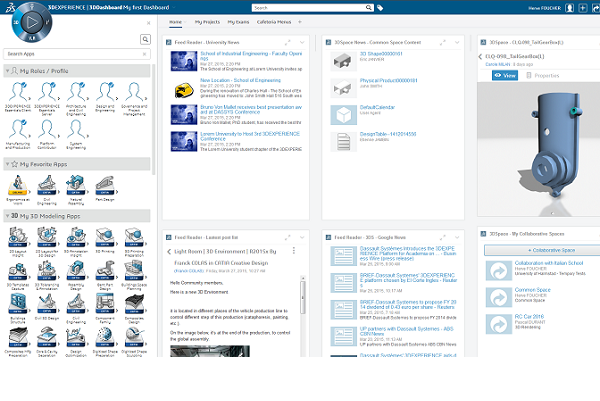Open the 3D Printing app
This screenshot has width=600, height=401.
(x=105, y=240)
